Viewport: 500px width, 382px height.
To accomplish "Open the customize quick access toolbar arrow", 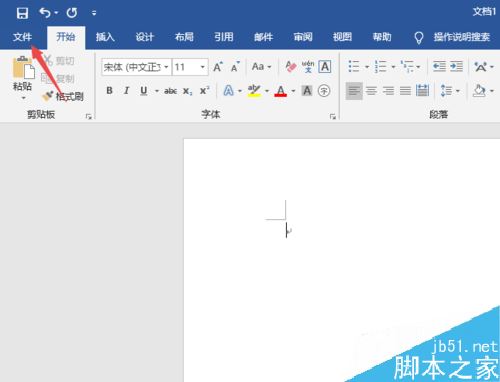I will [94, 13].
